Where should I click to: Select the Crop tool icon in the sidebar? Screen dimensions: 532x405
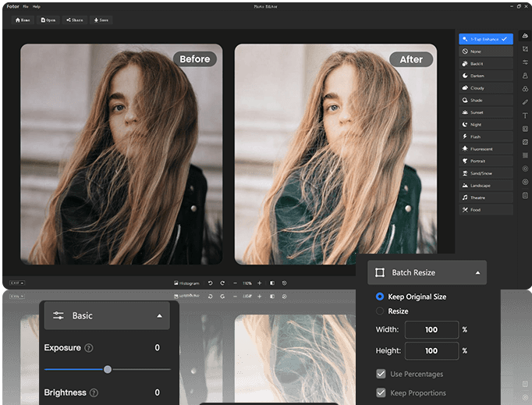coord(525,49)
